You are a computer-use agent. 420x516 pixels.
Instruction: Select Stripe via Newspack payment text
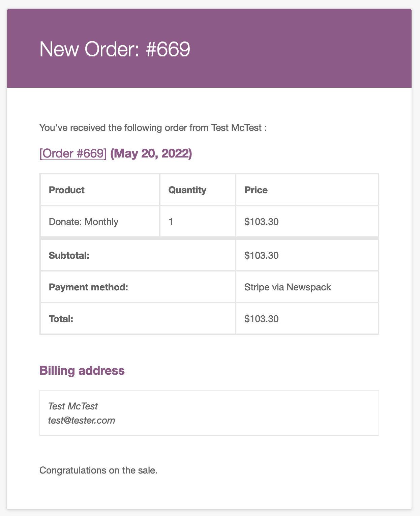[x=288, y=287]
